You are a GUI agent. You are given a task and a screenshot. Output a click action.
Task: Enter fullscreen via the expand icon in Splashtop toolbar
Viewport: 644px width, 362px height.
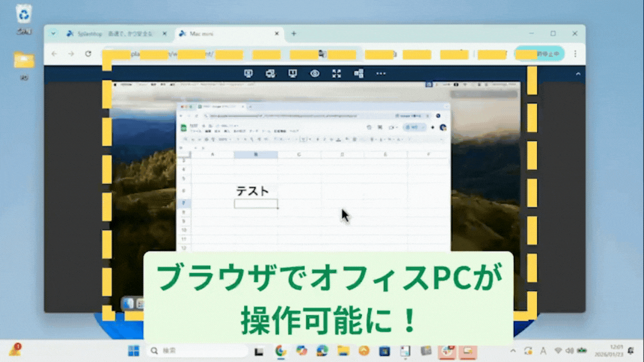[337, 73]
